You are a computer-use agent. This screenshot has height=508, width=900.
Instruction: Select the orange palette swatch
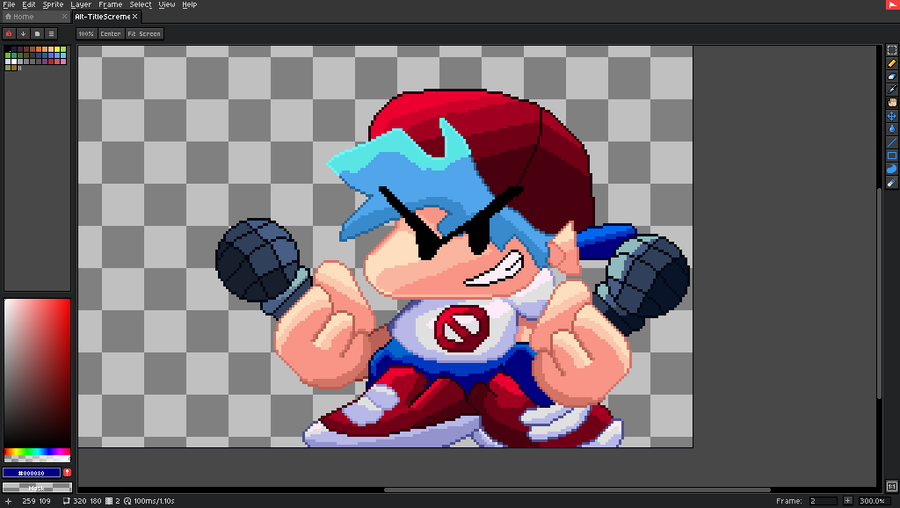[38, 49]
